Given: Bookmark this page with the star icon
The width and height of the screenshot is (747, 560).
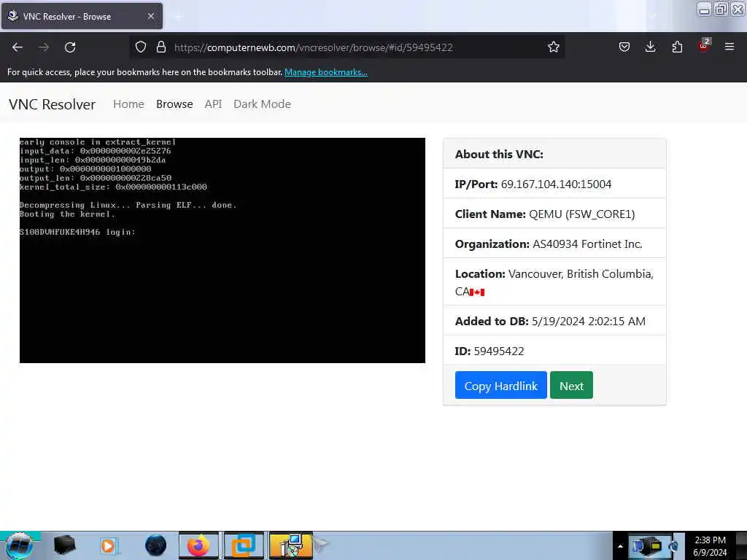Looking at the screenshot, I should pos(553,47).
